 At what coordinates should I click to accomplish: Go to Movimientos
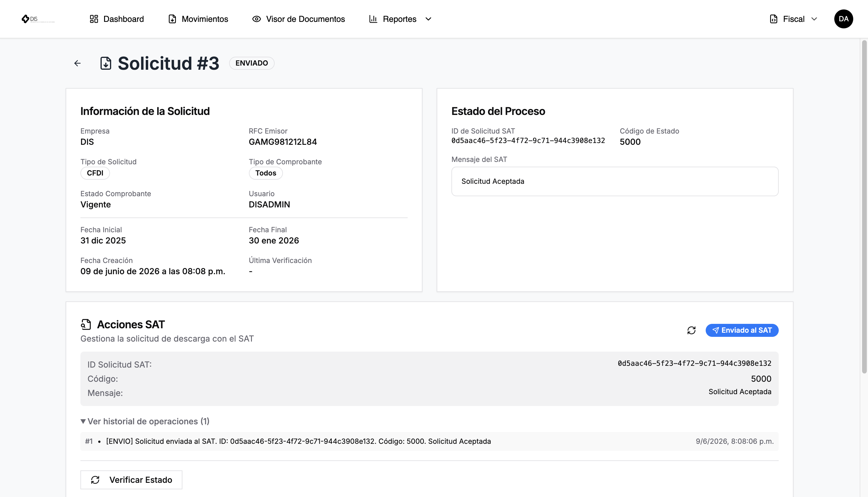[x=198, y=19]
